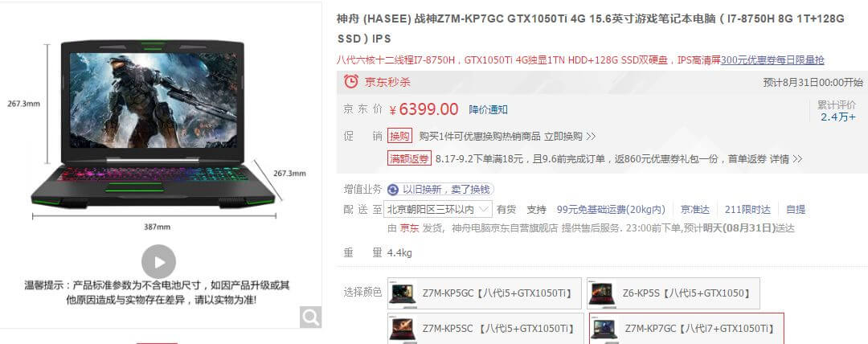
Task: Click the main laptop product image
Action: click(154, 124)
